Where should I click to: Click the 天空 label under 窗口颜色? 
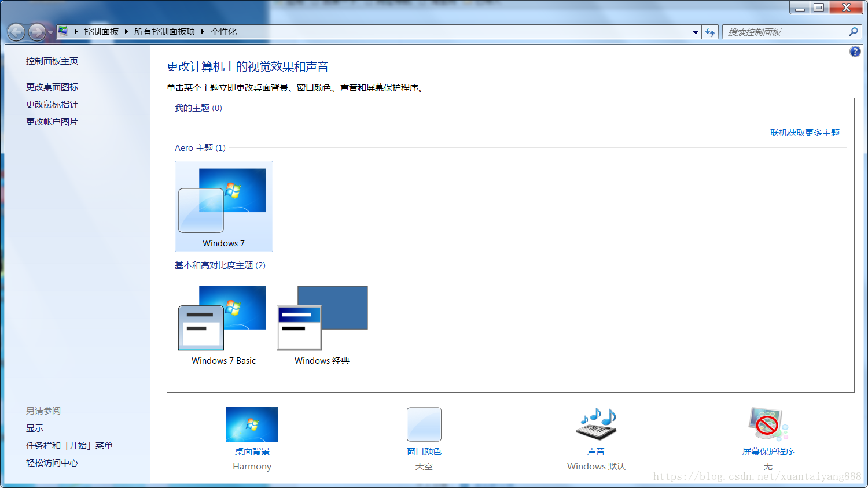click(424, 466)
